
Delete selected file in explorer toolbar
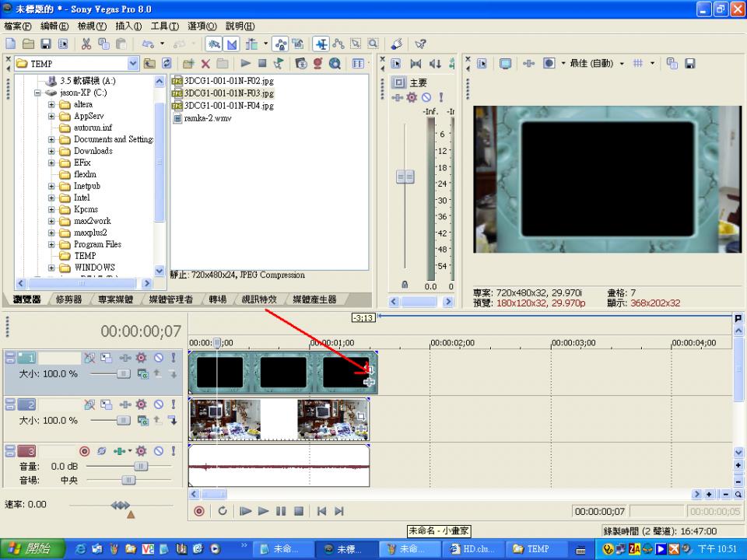click(205, 64)
